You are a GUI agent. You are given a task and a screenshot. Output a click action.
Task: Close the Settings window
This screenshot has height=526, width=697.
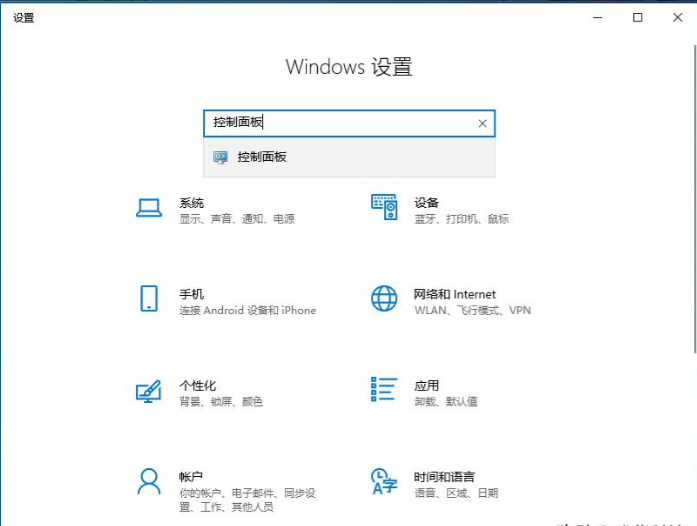(677, 17)
